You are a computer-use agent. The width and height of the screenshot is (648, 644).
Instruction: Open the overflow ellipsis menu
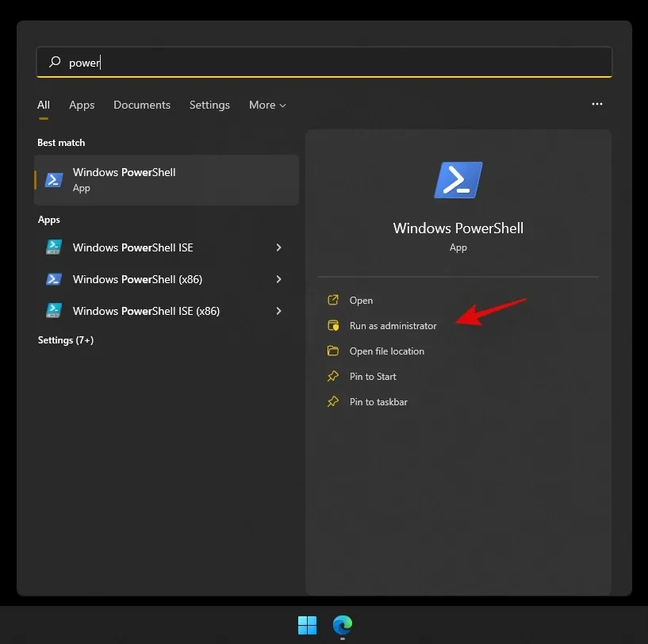tap(597, 104)
